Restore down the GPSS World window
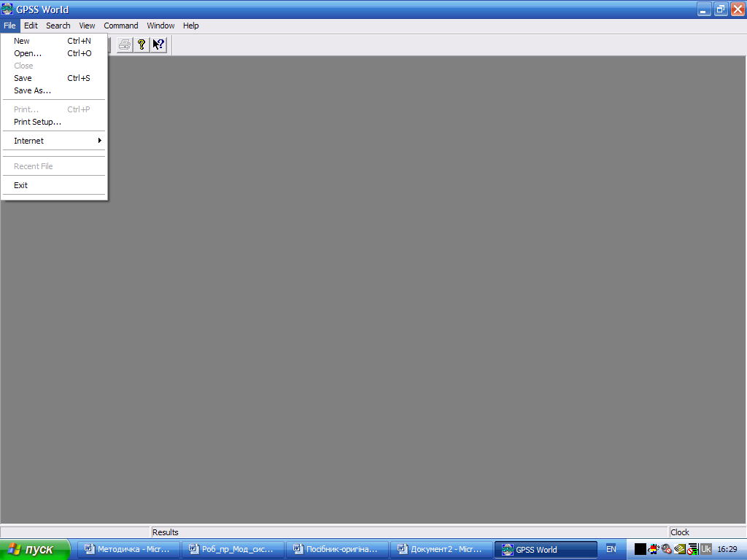Viewport: 747px width, 560px height. pyautogui.click(x=721, y=9)
